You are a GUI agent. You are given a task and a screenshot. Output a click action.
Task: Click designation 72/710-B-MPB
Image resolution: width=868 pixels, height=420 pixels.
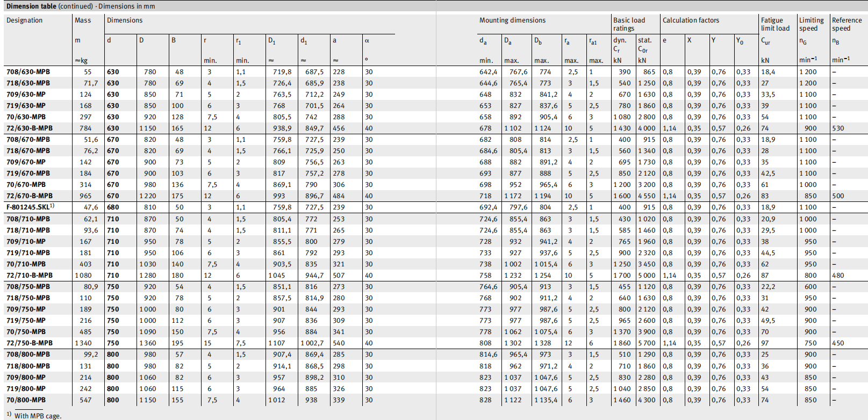pyautogui.click(x=30, y=276)
